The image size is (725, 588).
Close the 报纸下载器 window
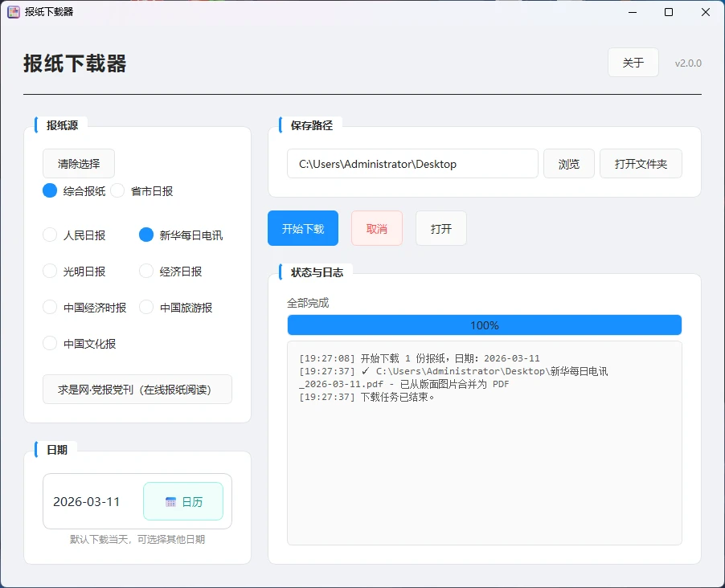(x=706, y=12)
